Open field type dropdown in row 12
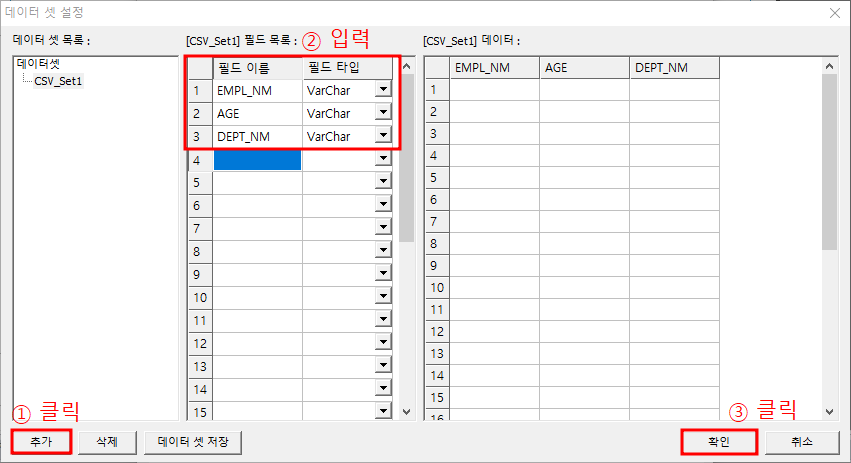This screenshot has height=463, width=851. pyautogui.click(x=383, y=342)
